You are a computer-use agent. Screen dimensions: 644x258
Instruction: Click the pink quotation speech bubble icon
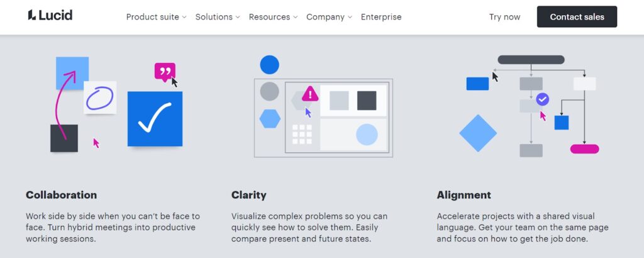[165, 72]
